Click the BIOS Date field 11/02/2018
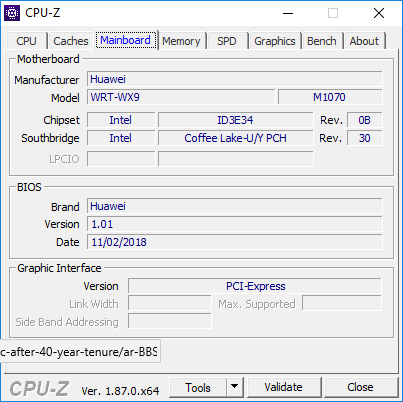This screenshot has width=403, height=402. [235, 242]
